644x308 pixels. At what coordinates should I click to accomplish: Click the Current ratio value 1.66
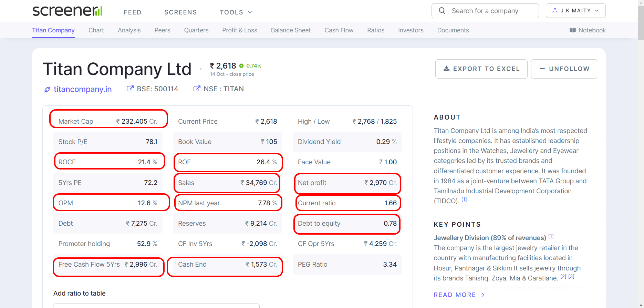[x=391, y=203]
